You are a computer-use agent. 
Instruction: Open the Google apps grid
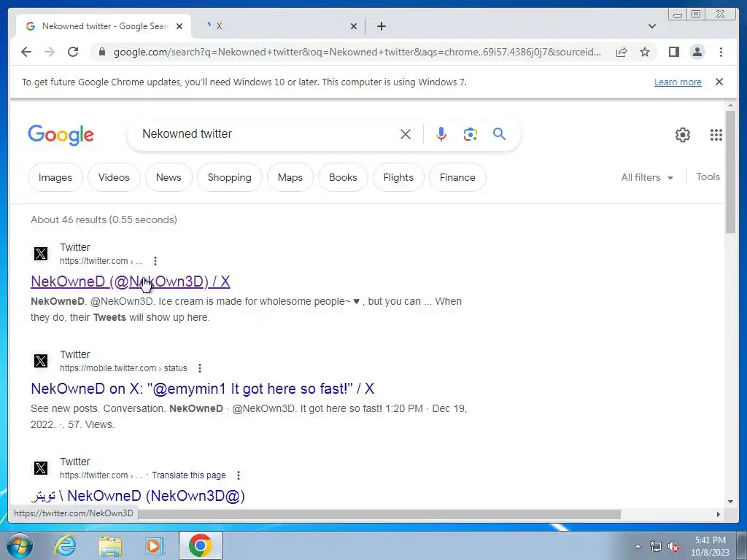[716, 135]
